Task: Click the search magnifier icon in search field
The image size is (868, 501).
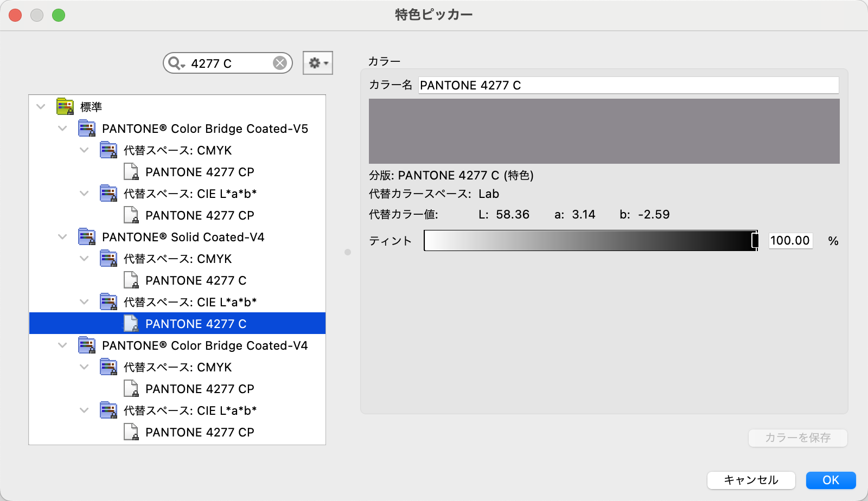Action: 175,63
